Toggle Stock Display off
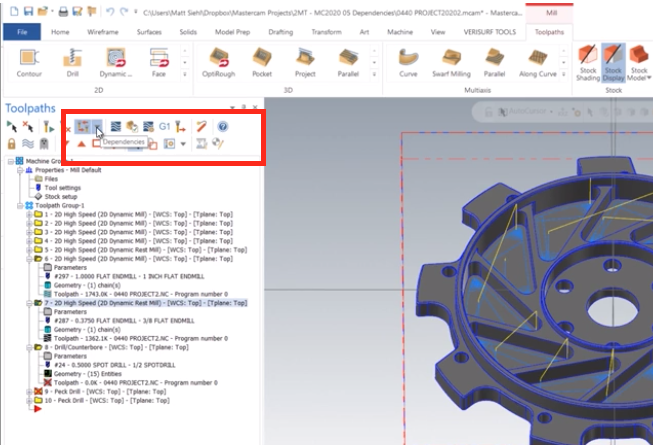The image size is (653, 445). [613, 63]
